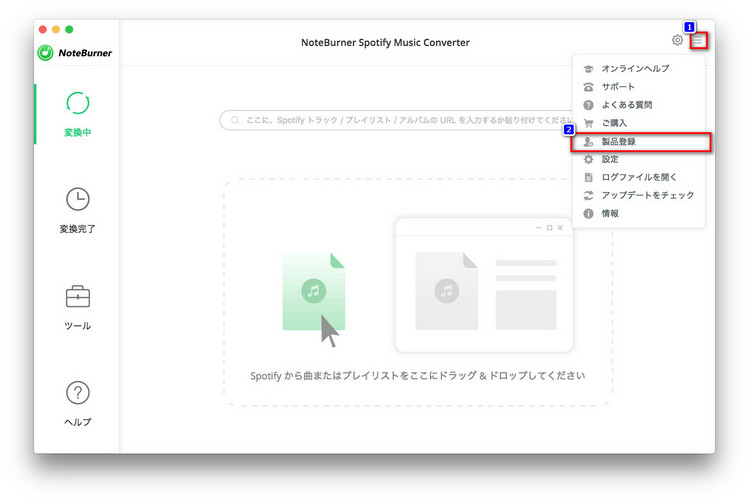Maximize the window with green button
The image size is (749, 502).
point(69,30)
